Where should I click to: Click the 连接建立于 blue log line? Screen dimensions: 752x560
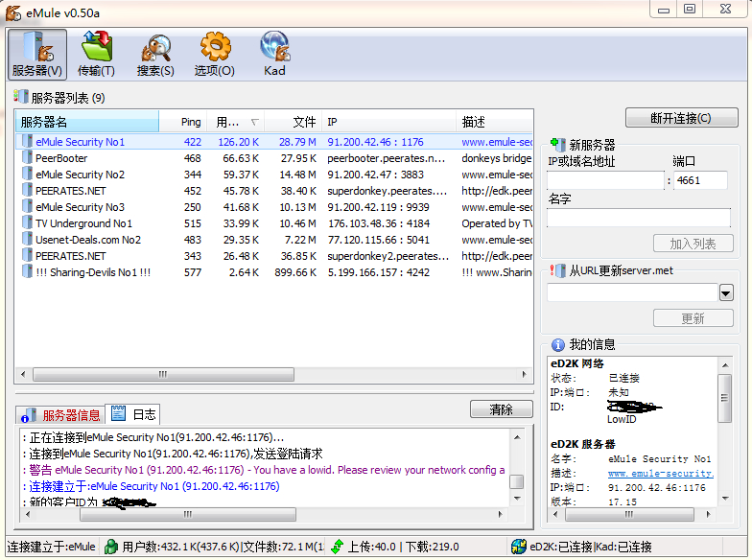(152, 486)
